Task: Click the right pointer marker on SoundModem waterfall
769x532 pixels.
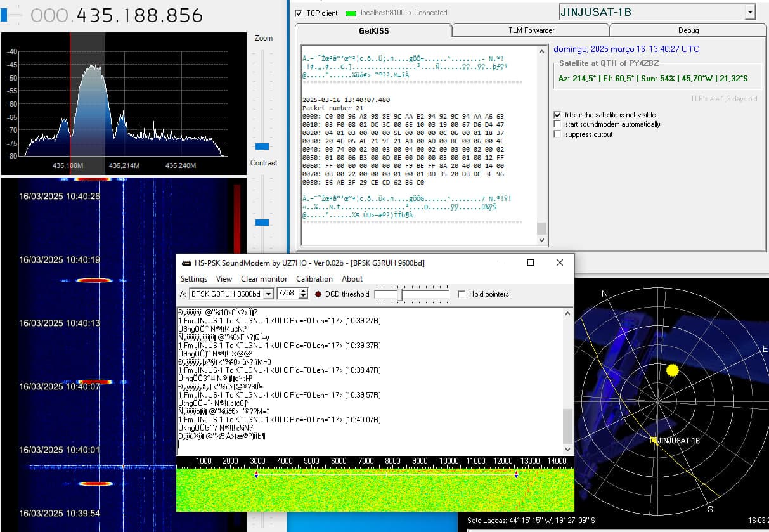Action: 516,474
